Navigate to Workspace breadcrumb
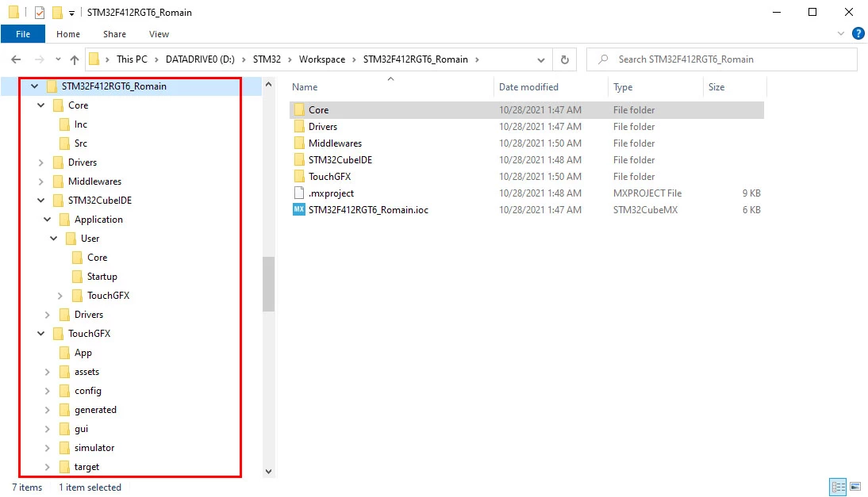The height and width of the screenshot is (497, 868). pyautogui.click(x=321, y=59)
